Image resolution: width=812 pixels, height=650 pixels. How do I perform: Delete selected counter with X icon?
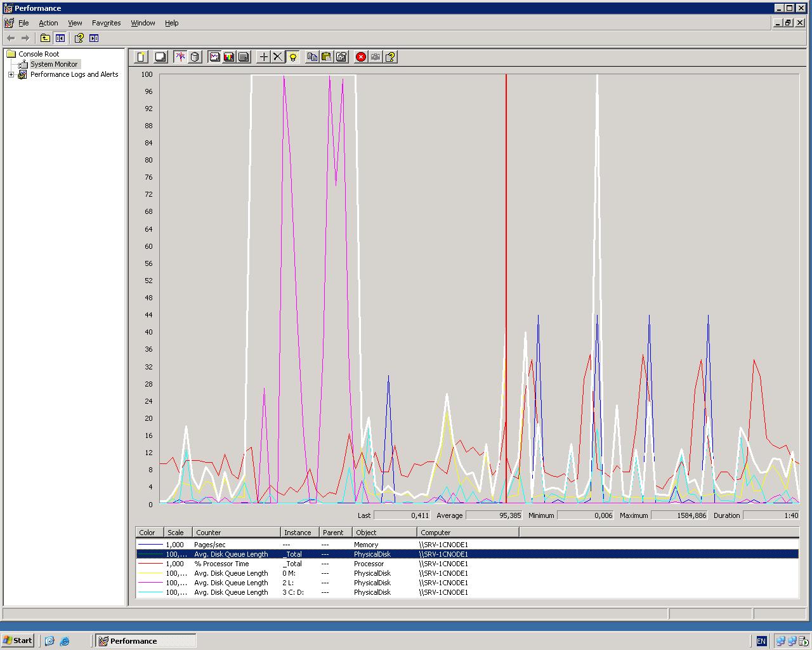click(278, 57)
